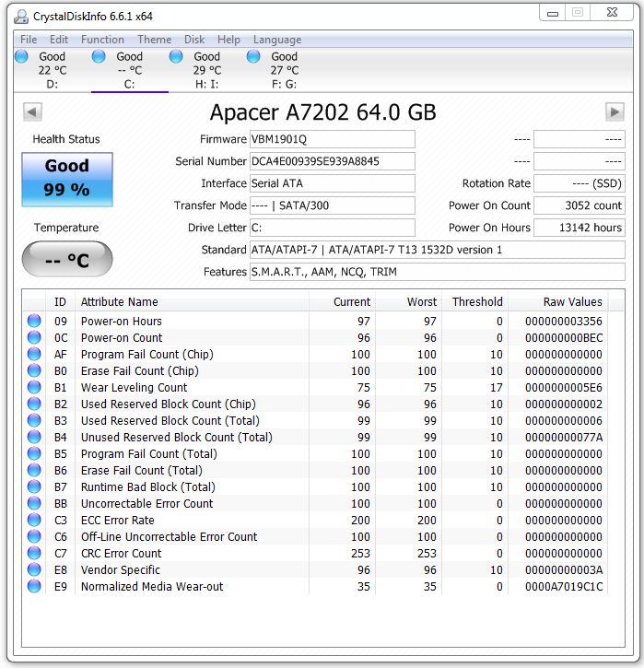Click the Power On Hours 13142 field
The height and width of the screenshot is (668, 644).
580,228
